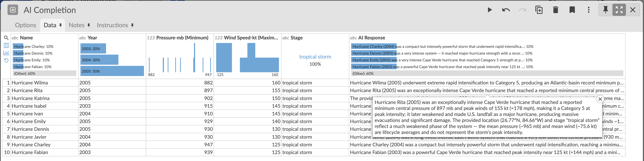644x161 pixels.
Task: Click the tropical storm 100% stage facet
Action: pos(315,60)
